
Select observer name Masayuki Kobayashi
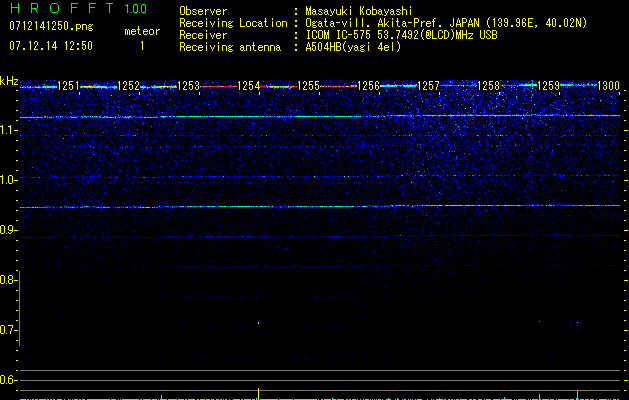tap(359, 11)
